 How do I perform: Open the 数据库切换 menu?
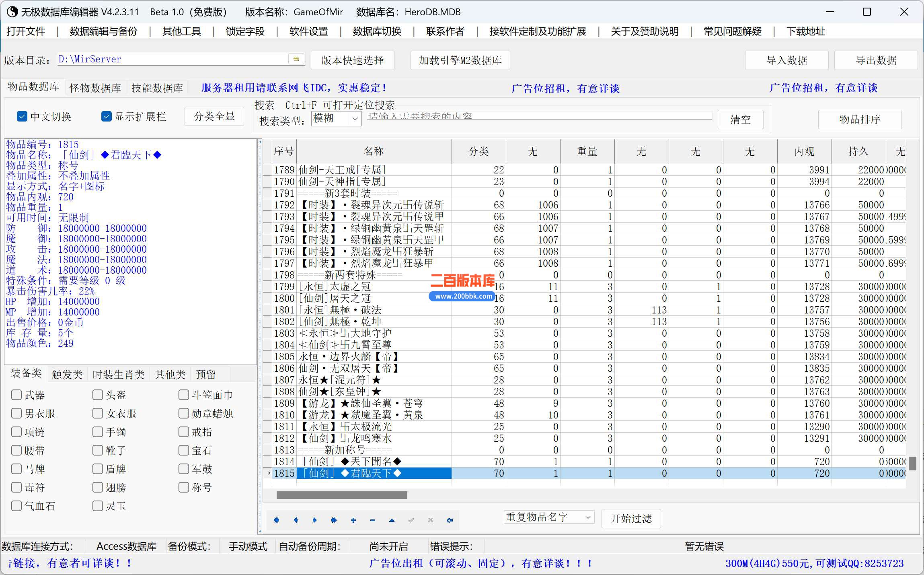point(377,31)
